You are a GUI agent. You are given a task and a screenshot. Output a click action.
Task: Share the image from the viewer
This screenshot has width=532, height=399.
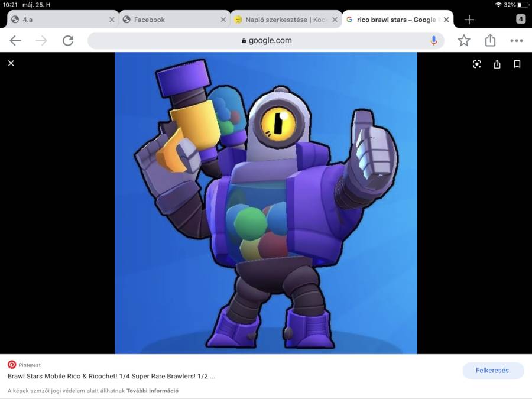[x=497, y=64]
